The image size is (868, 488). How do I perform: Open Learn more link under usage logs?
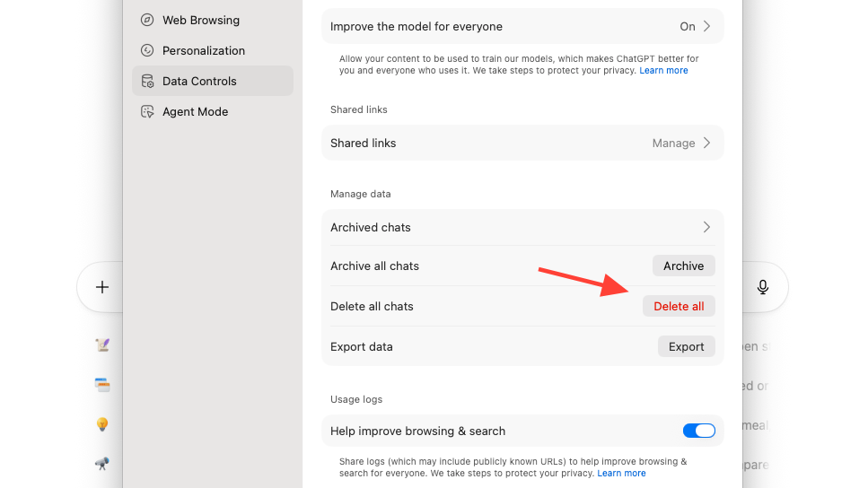621,473
